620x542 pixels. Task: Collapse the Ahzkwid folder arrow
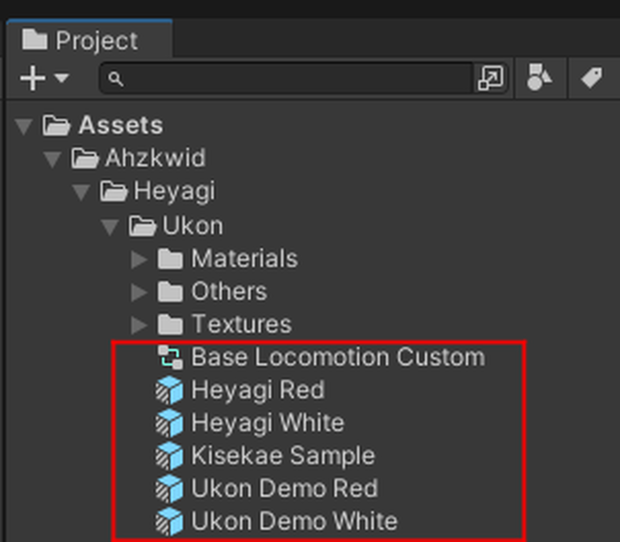(x=52, y=159)
